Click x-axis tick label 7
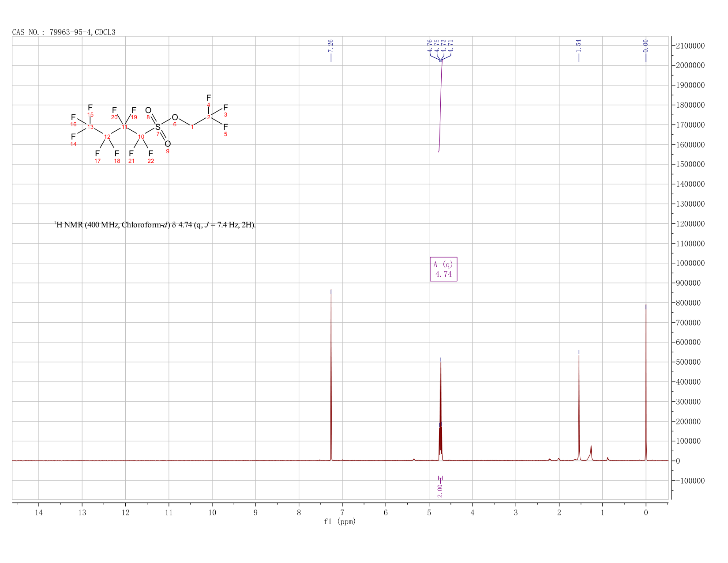Screen dimensions: 728x563 (x=342, y=512)
